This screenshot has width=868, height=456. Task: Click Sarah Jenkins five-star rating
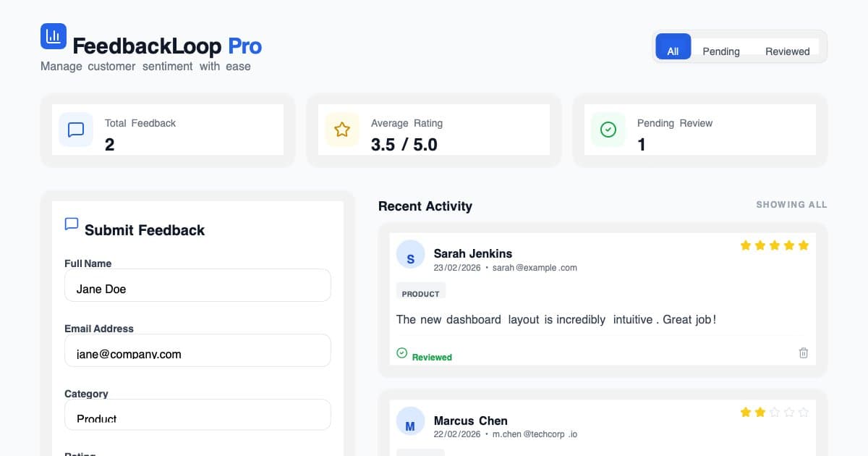(x=775, y=245)
